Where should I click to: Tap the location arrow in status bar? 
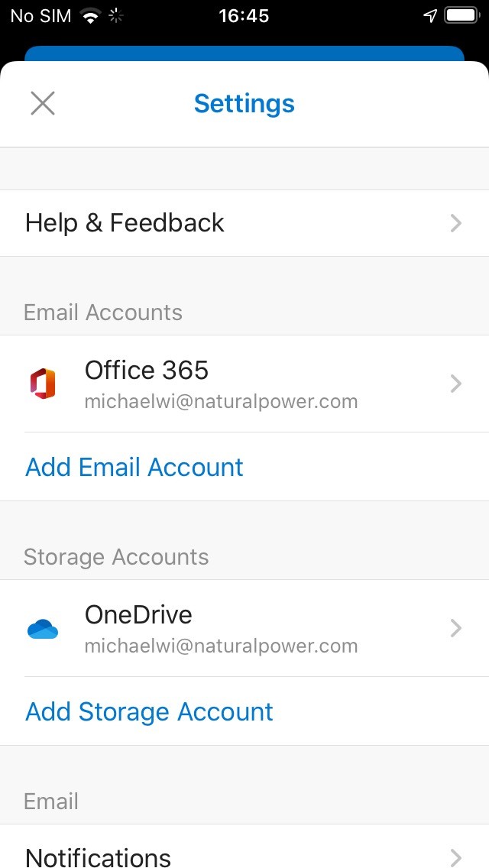[x=430, y=16]
